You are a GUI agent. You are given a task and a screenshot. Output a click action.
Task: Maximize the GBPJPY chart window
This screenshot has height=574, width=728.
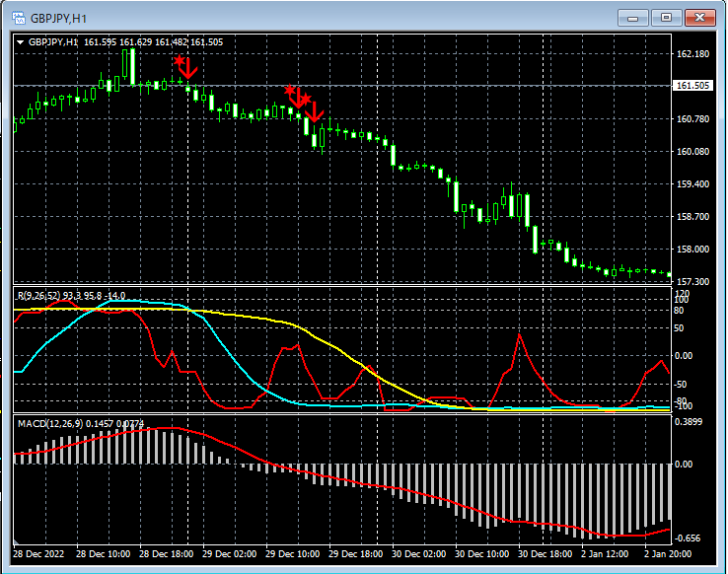[x=666, y=17]
